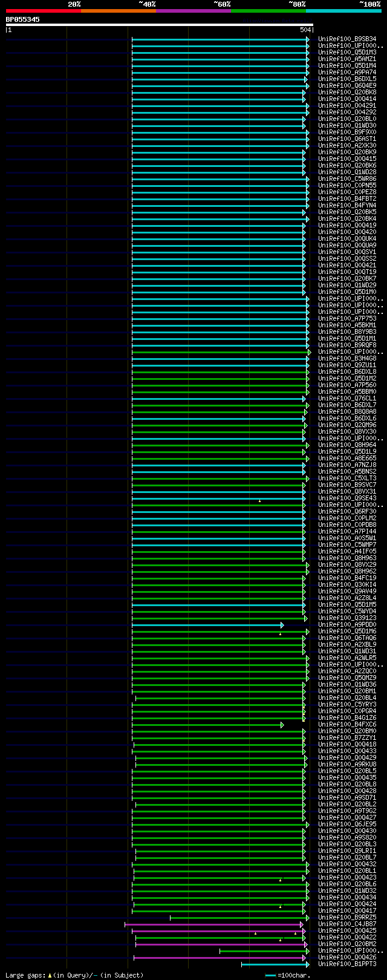Select label UniRef100_Q9LRI1
387x980 pixels.
tap(347, 851)
